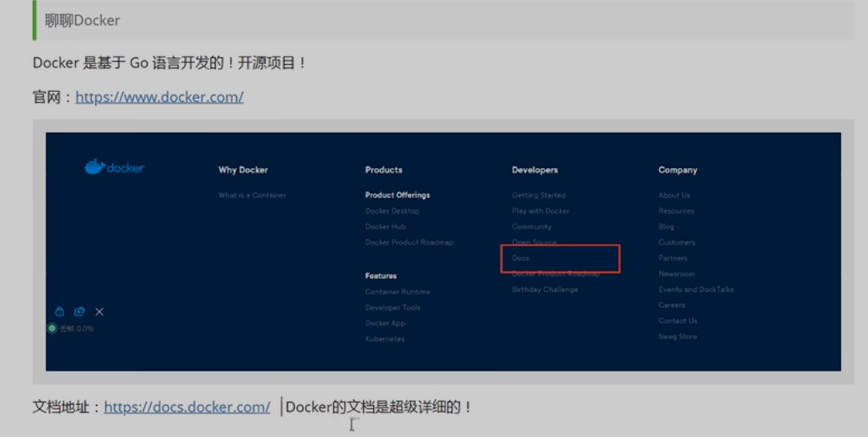Open the Developer Tools link
This screenshot has width=868, height=437.
point(393,307)
